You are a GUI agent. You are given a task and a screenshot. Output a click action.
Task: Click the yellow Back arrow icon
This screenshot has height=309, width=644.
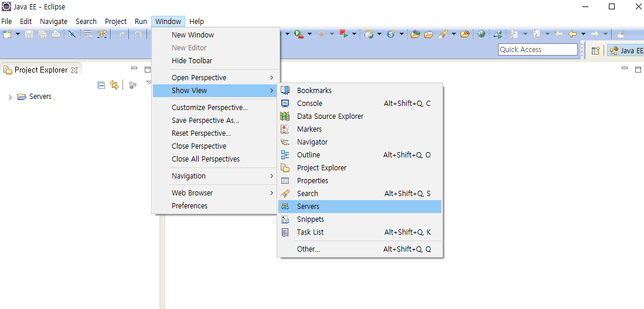573,34
